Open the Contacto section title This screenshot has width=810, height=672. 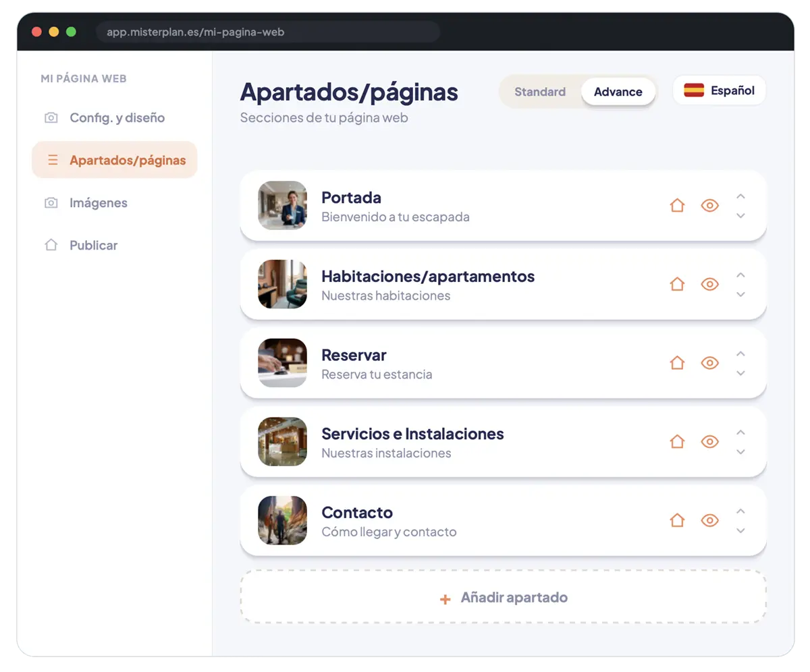(357, 513)
